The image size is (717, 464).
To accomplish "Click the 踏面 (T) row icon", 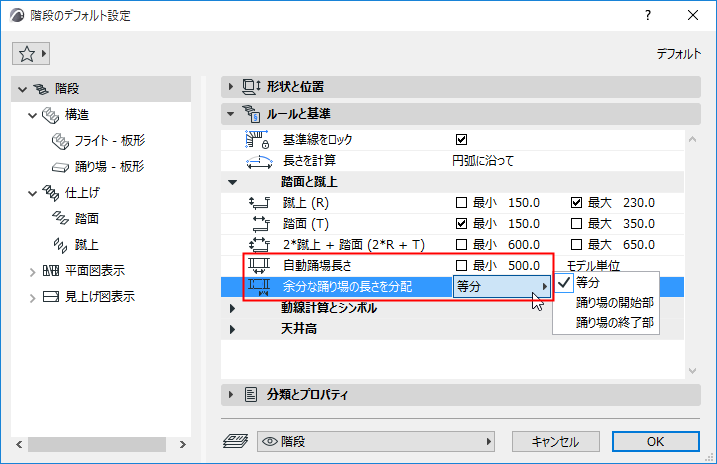I will click(x=260, y=224).
